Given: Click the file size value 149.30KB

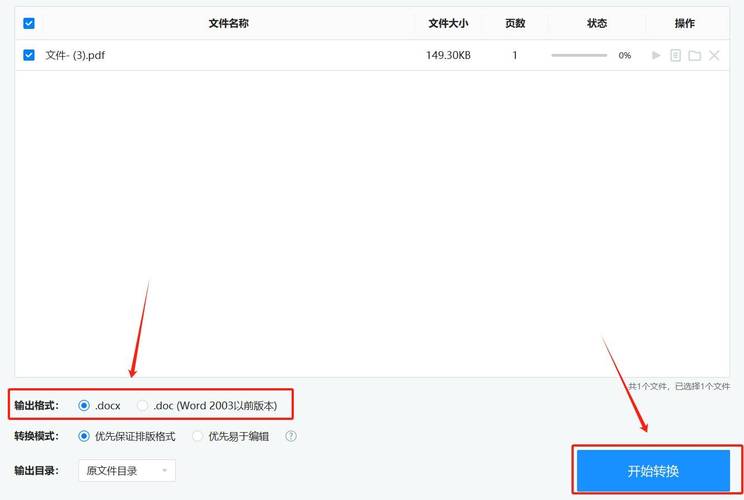Looking at the screenshot, I should coord(448,55).
